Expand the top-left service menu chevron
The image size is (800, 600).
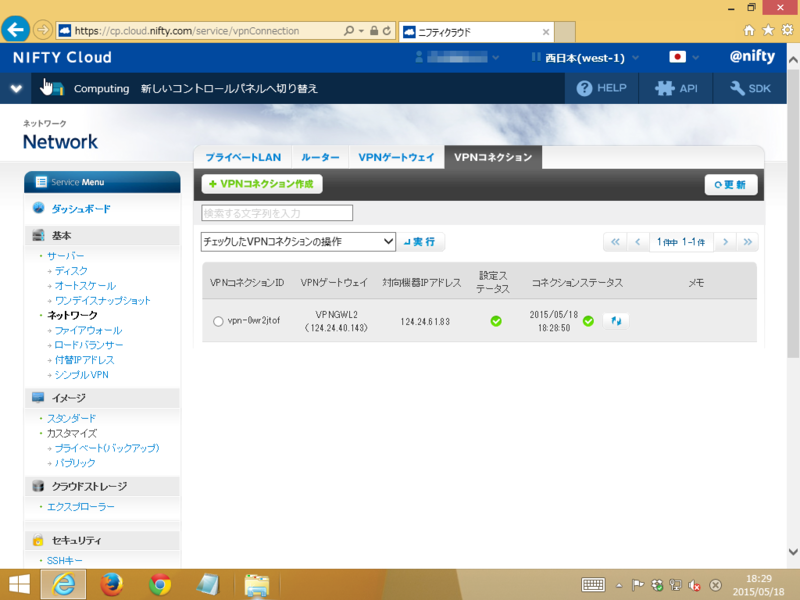click(x=16, y=88)
